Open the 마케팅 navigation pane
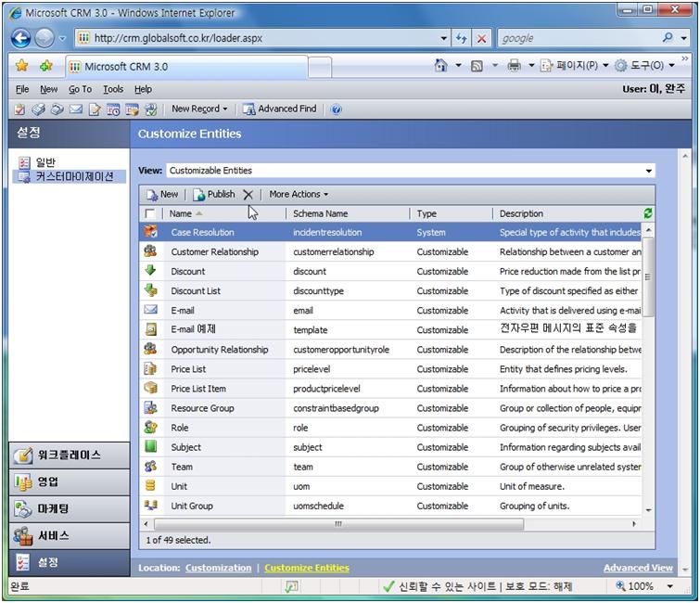This screenshot has height=603, width=700. coord(70,508)
